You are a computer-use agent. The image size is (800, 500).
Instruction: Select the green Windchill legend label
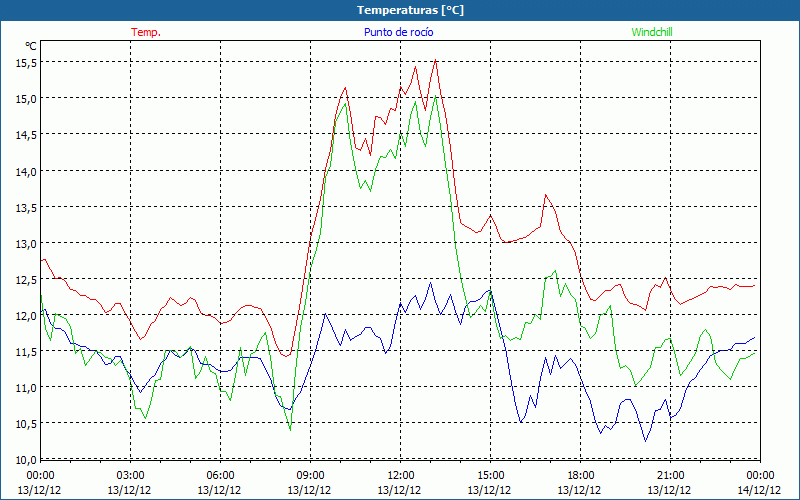[x=652, y=32]
